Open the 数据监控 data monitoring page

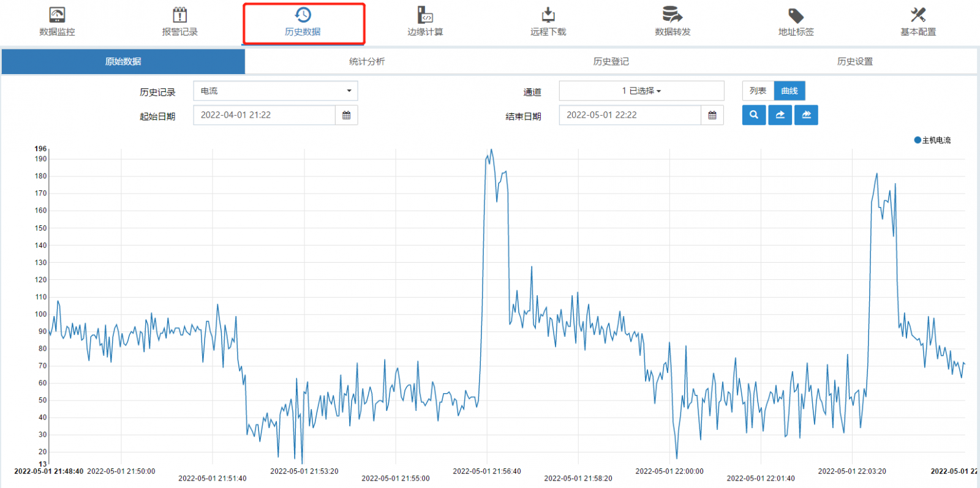tap(57, 22)
